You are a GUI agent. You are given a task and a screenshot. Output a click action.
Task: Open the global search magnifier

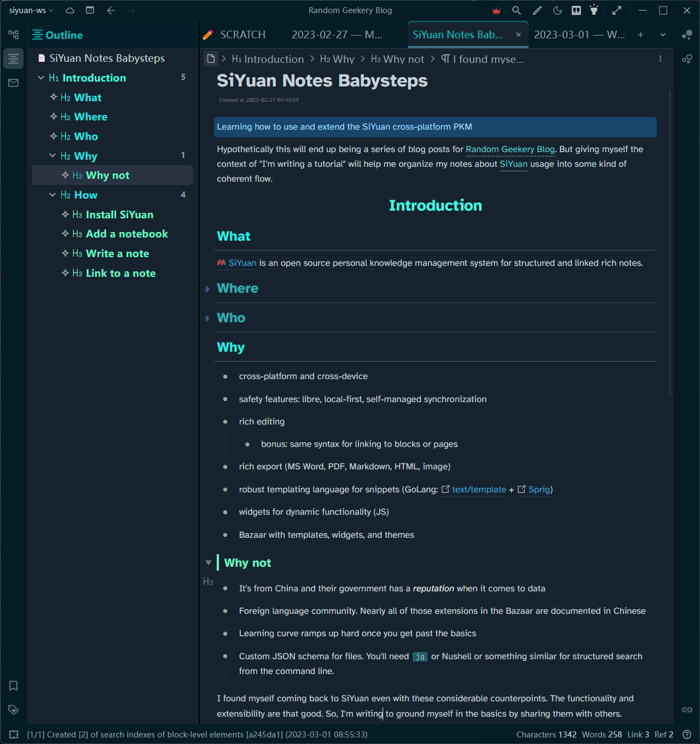pyautogui.click(x=516, y=10)
